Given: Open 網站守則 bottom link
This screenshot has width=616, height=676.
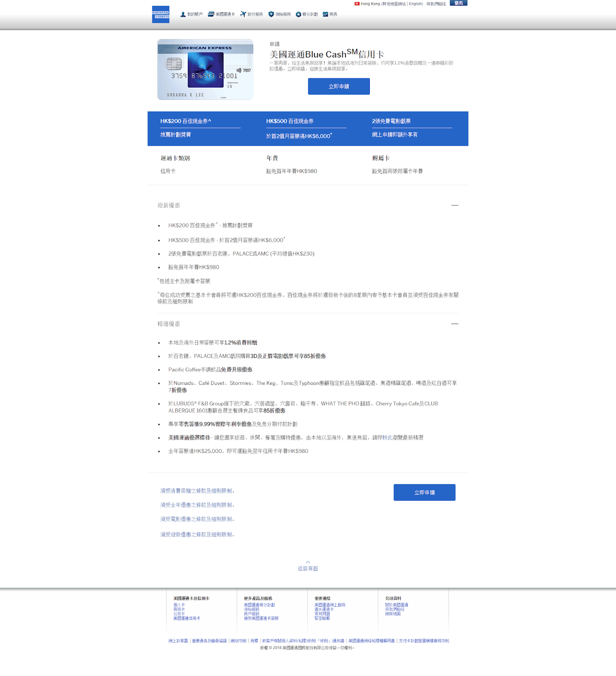Looking at the screenshot, I should [239, 641].
